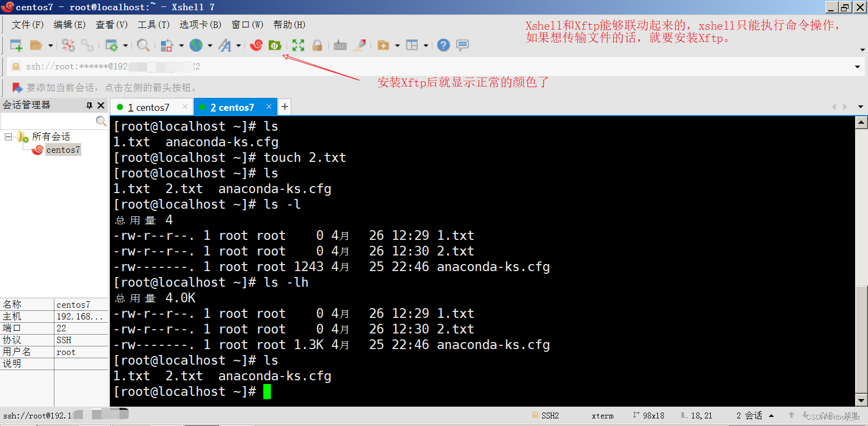Click the username value root cell
868x426 pixels.
coord(81,352)
